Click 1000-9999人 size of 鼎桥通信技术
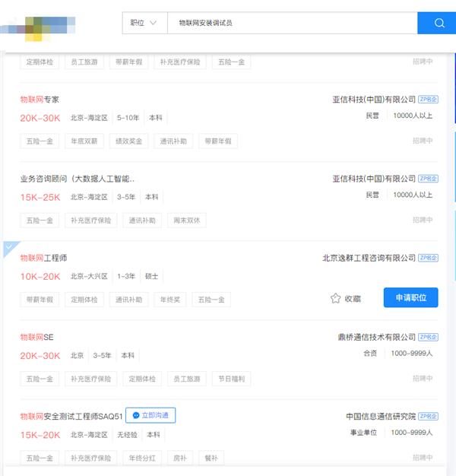This screenshot has height=476, width=456. [411, 353]
